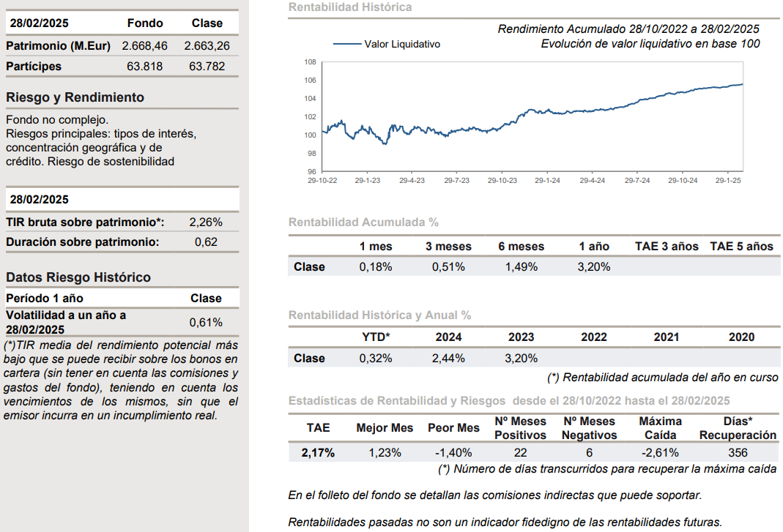783x532 pixels.
Task: Click the Rentabilidad Histórica section heading
Action: click(350, 7)
